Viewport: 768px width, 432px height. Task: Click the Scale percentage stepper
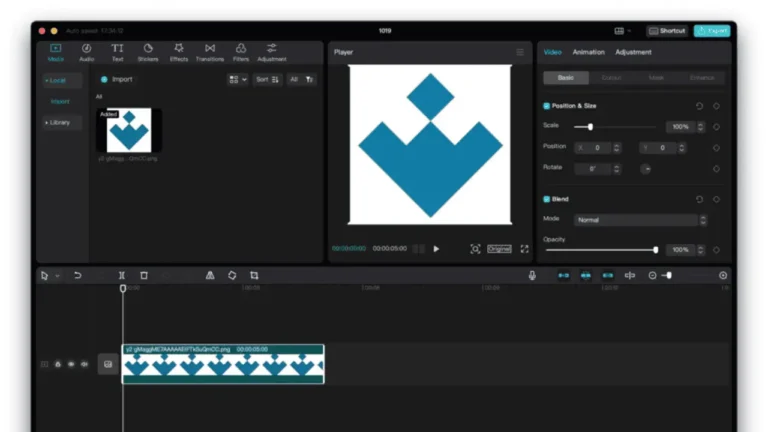tap(701, 127)
